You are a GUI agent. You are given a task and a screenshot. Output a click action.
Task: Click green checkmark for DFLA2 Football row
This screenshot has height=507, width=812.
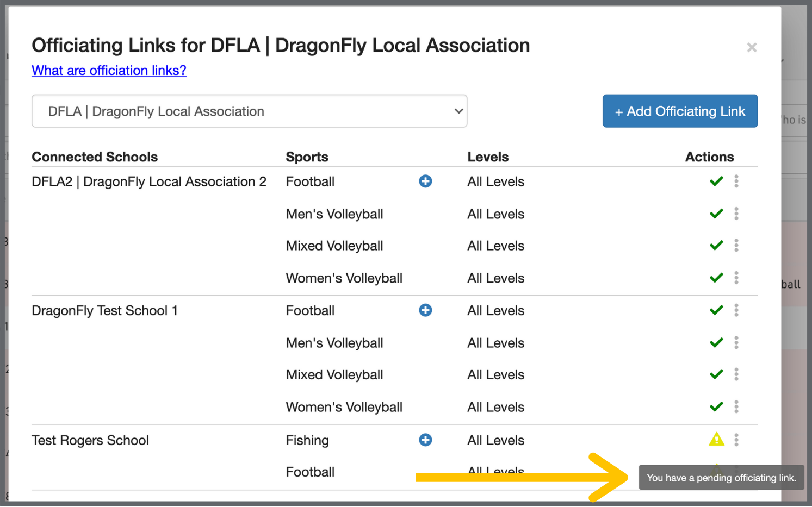point(716,181)
